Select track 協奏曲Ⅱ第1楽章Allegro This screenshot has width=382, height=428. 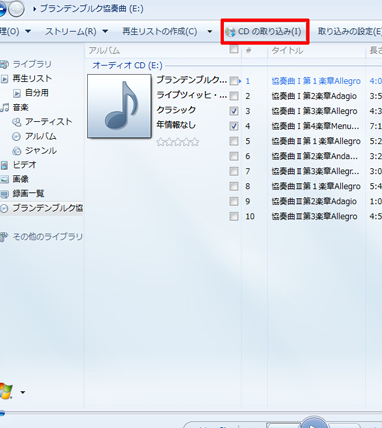coord(316,141)
